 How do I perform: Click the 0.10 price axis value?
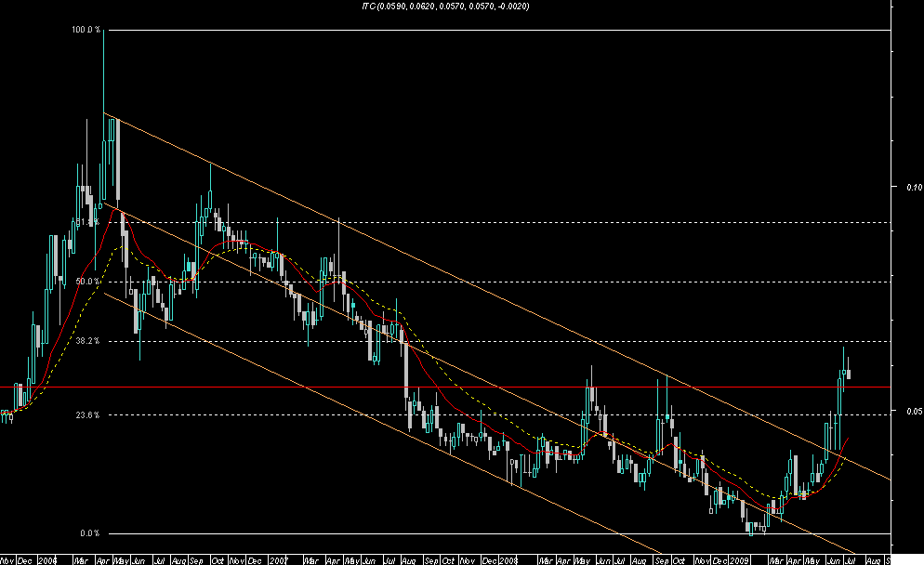pos(915,188)
